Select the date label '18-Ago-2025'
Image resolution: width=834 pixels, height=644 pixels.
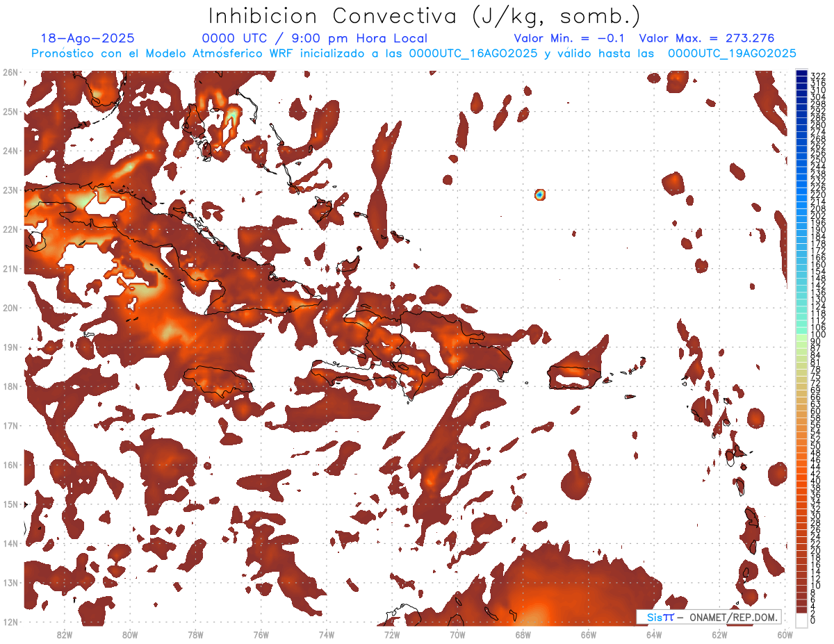click(x=88, y=38)
